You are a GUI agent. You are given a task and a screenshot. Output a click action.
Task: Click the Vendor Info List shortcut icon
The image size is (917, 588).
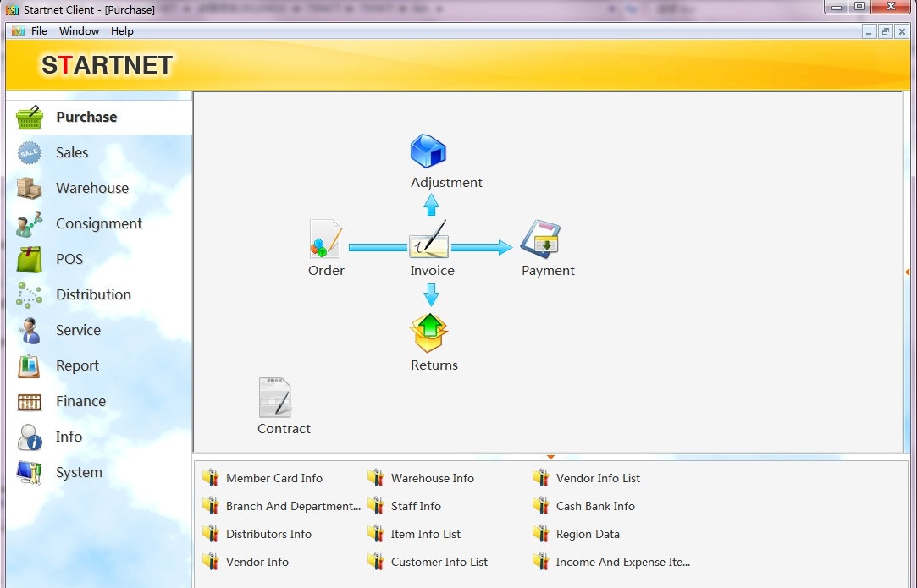point(541,477)
